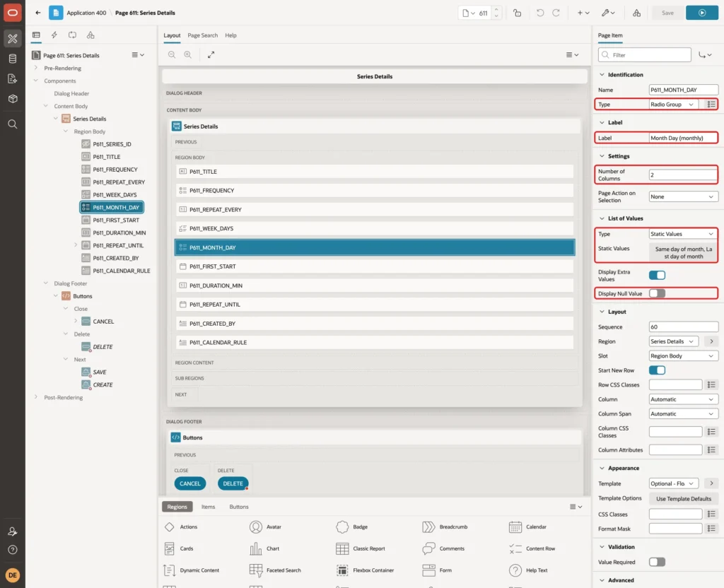
Task: Open the Help tab
Action: pyautogui.click(x=231, y=35)
